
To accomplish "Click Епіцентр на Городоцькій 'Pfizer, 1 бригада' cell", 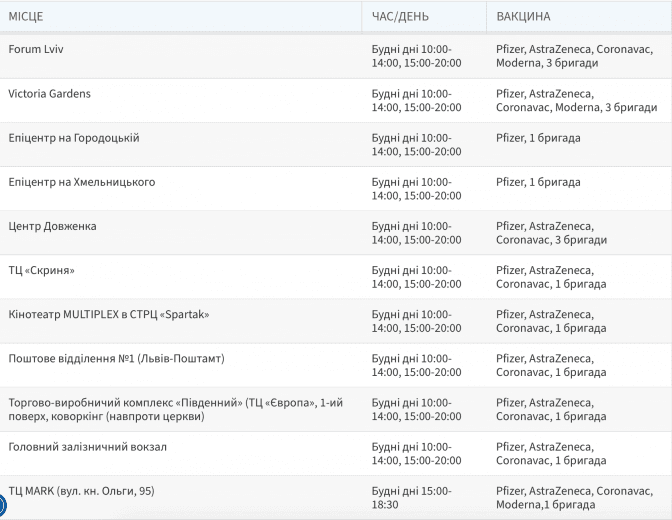I will 538,138.
